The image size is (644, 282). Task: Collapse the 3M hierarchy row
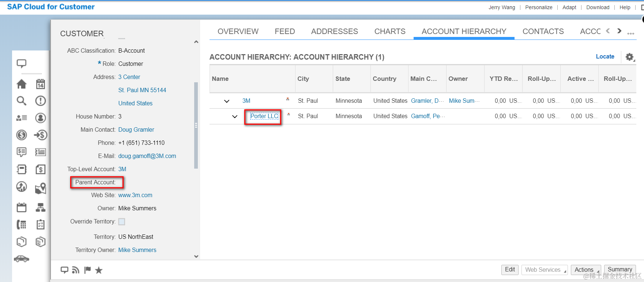pos(227,101)
